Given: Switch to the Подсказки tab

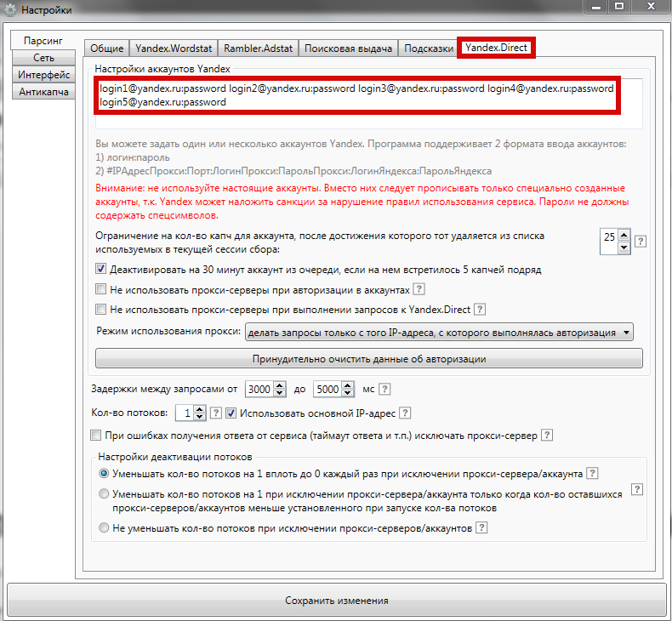Looking at the screenshot, I should coord(429,48).
